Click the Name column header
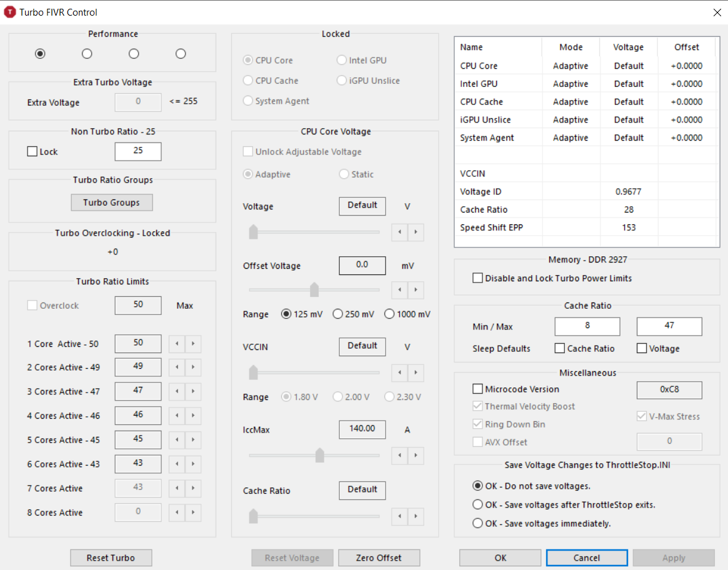This screenshot has width=728, height=570. pos(499,47)
